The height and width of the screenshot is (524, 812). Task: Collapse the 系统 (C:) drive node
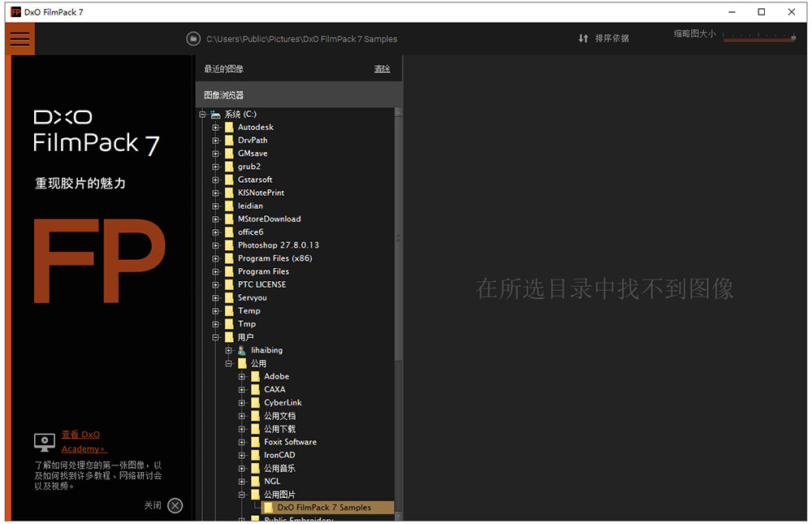[x=202, y=114]
